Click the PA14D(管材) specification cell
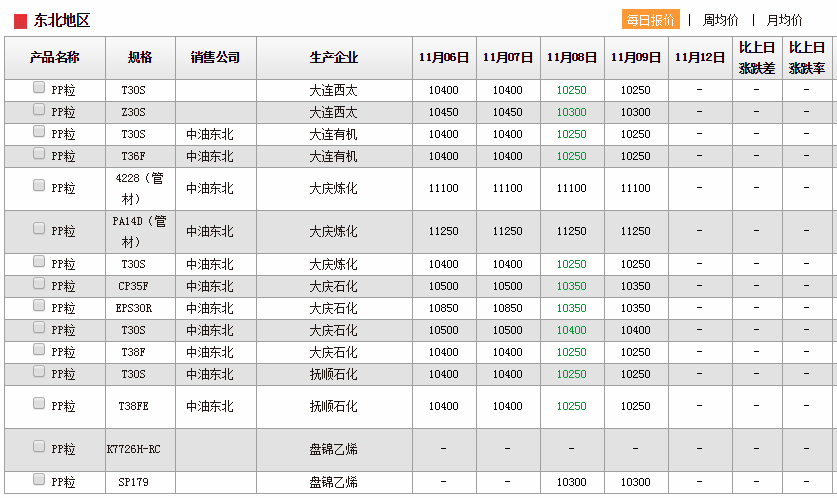The image size is (837, 498). pos(139,232)
